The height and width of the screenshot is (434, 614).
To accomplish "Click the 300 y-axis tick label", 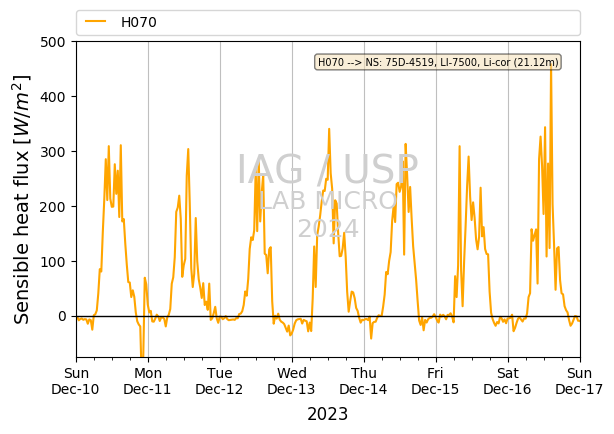I will click(x=52, y=152).
